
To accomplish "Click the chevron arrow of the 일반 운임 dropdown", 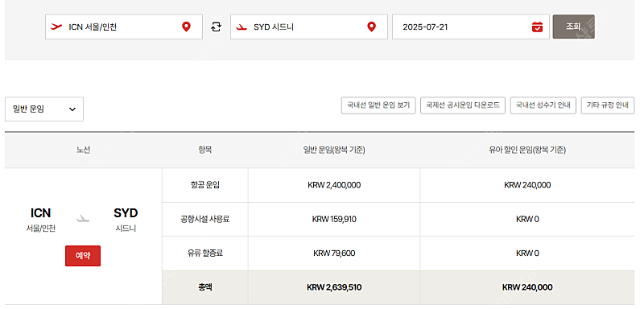I will click(x=72, y=109).
